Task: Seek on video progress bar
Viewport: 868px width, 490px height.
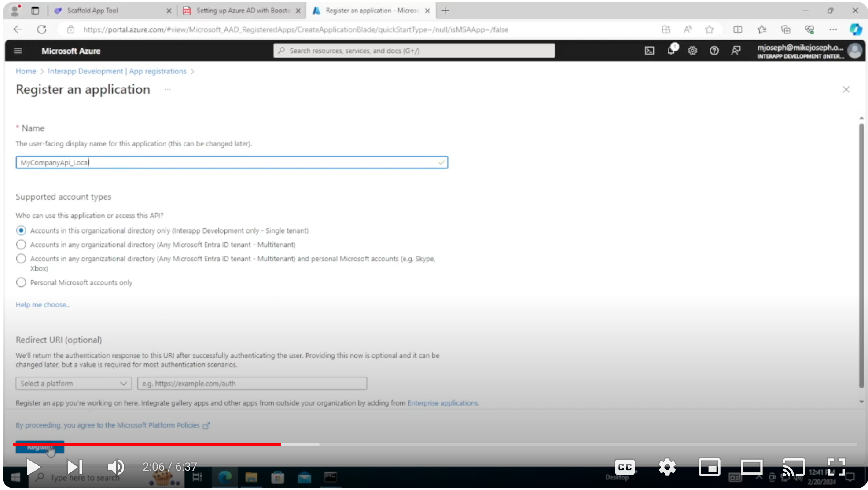Action: (x=435, y=445)
